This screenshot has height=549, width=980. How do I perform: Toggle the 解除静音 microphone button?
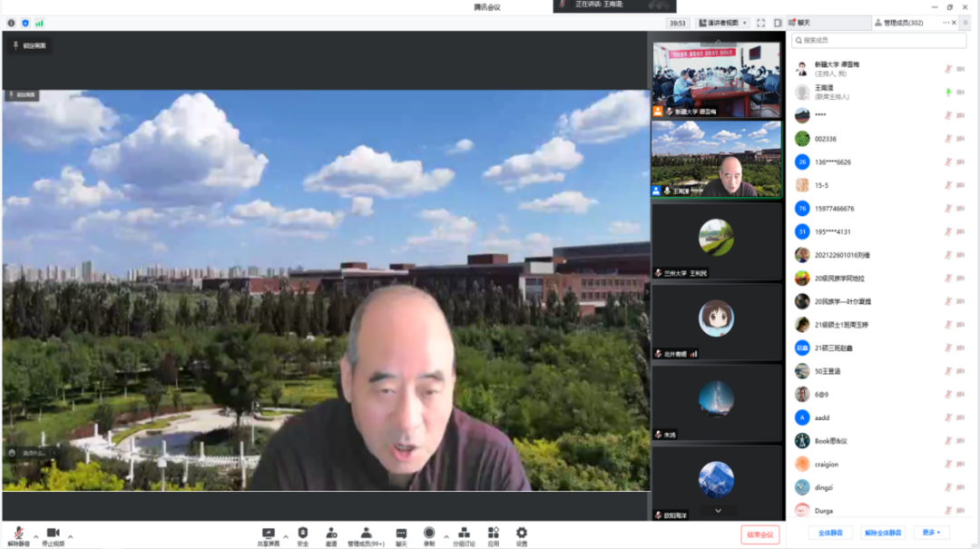(x=17, y=534)
